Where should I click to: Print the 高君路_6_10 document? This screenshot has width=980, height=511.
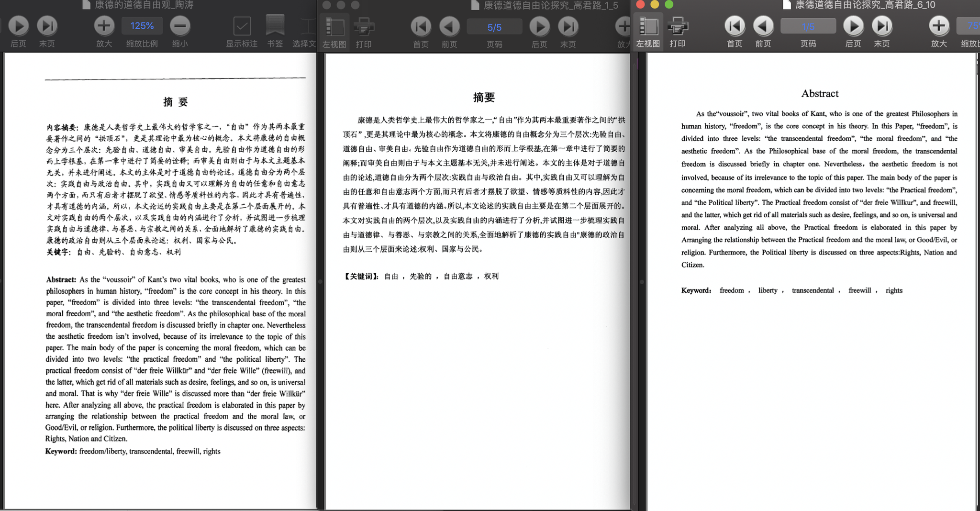(x=678, y=26)
